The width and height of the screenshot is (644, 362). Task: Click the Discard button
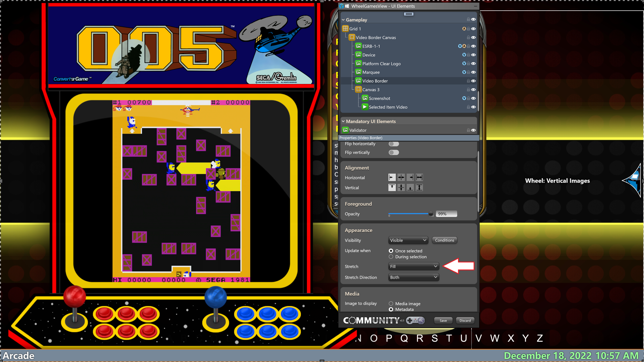tap(465, 321)
